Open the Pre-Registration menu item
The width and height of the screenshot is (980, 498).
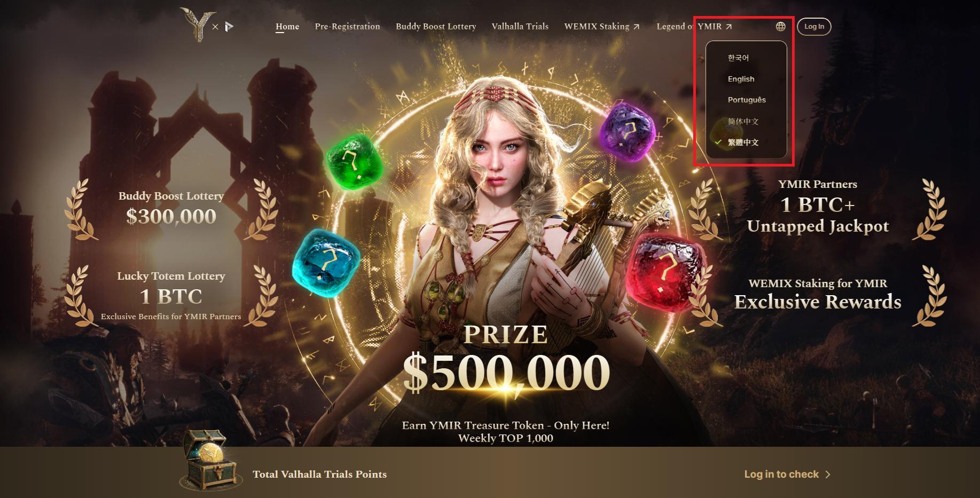point(348,26)
